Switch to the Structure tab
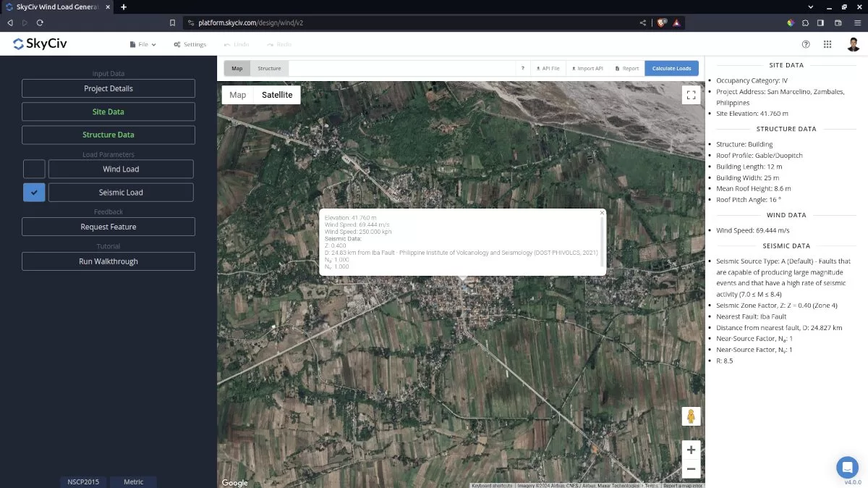 [x=269, y=67]
